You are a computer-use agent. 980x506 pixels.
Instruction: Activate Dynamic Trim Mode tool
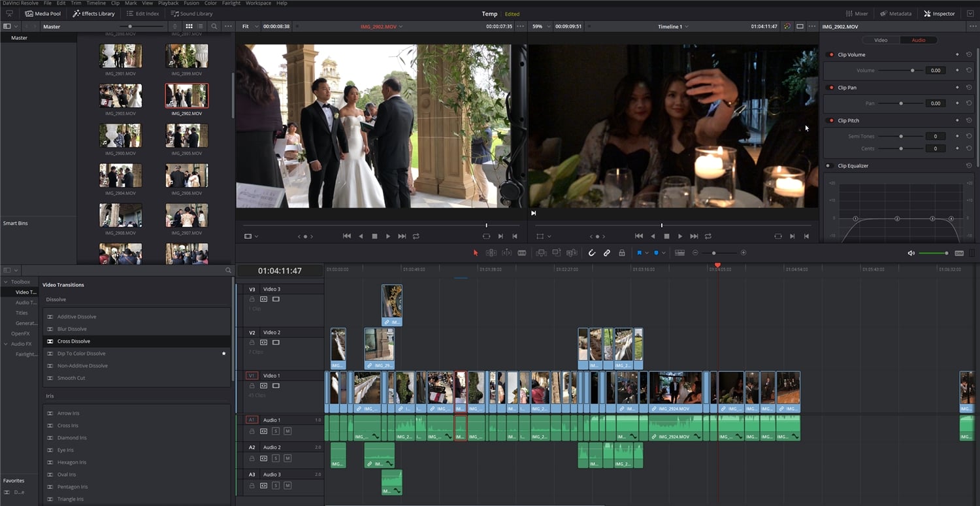(506, 253)
